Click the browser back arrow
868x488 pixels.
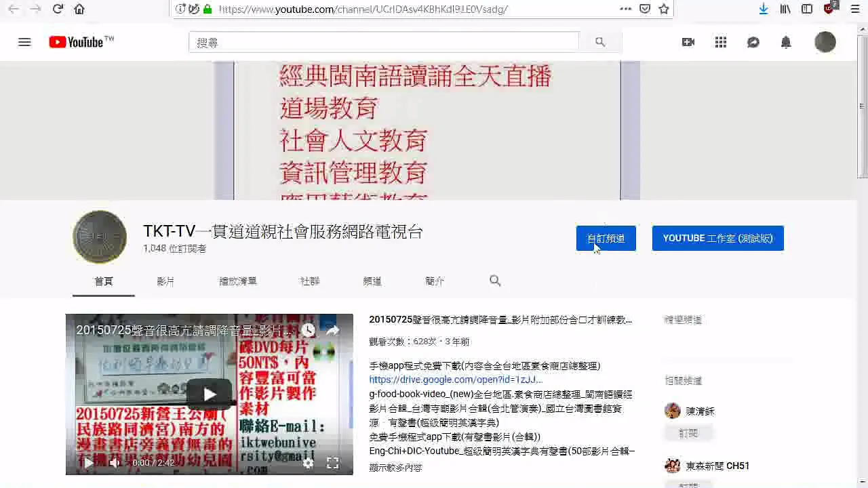click(x=14, y=9)
